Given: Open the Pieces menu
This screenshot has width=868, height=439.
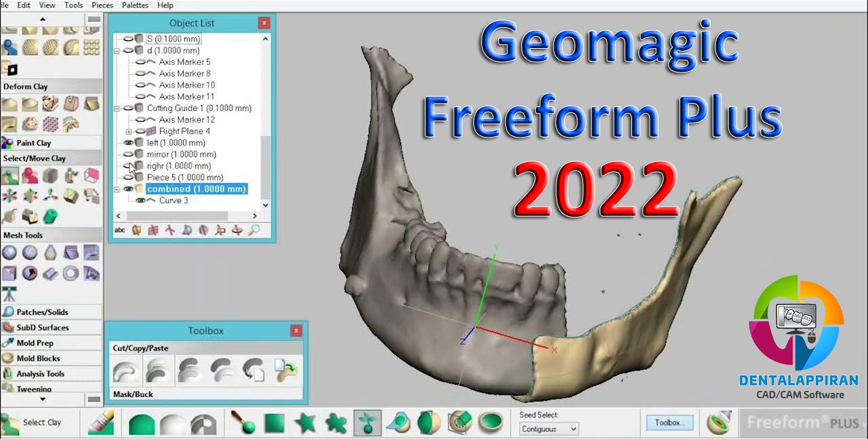Looking at the screenshot, I should coord(102,5).
